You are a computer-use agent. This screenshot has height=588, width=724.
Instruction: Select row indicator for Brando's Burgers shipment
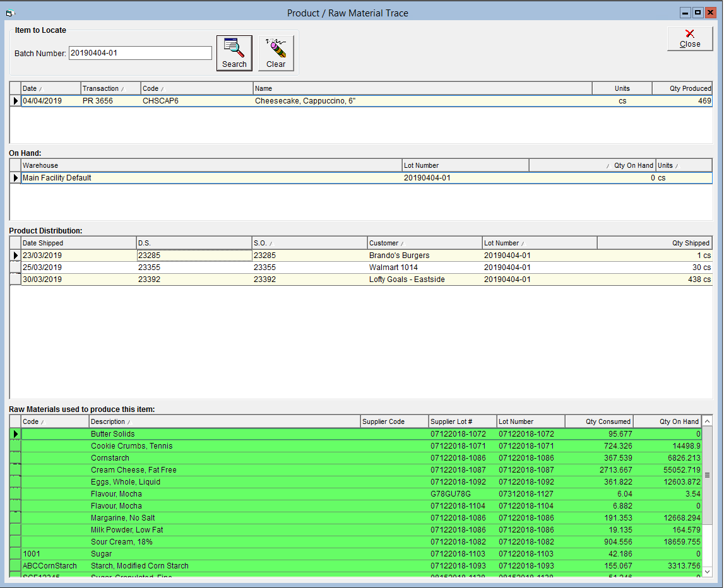[x=15, y=256]
